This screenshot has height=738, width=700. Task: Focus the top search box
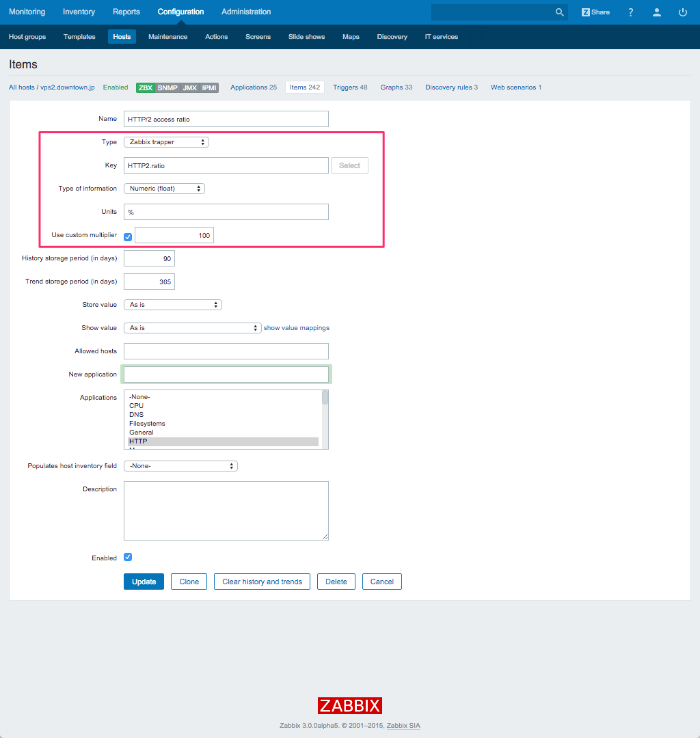492,12
